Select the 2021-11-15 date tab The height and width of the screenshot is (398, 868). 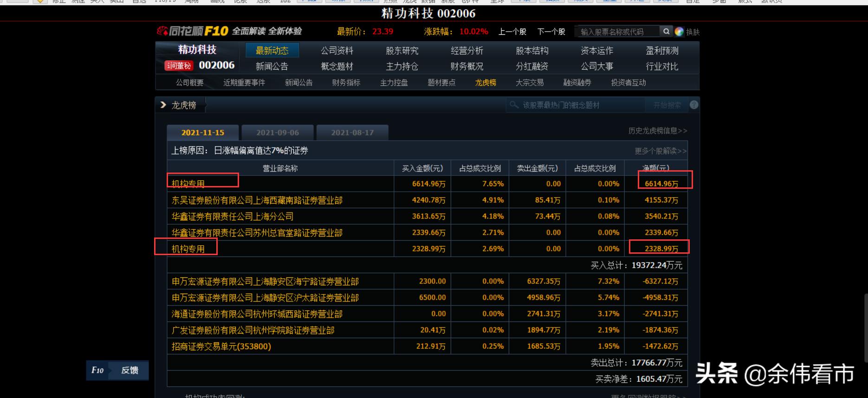click(203, 133)
